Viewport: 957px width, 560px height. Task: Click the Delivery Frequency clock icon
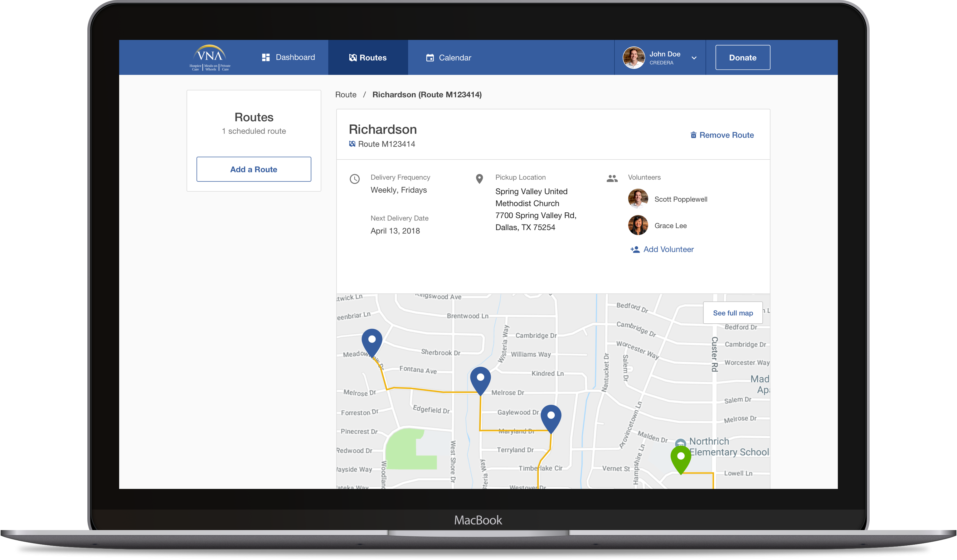(355, 179)
